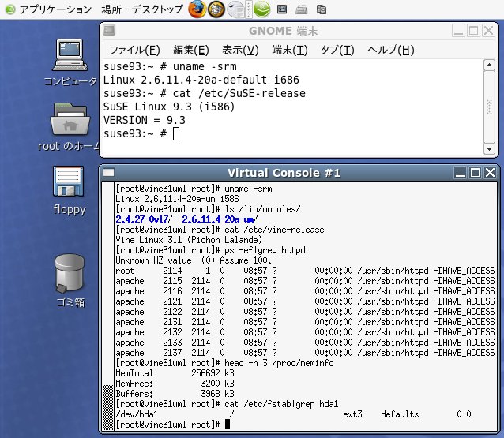Click the green SUSE panel icon

[262, 9]
